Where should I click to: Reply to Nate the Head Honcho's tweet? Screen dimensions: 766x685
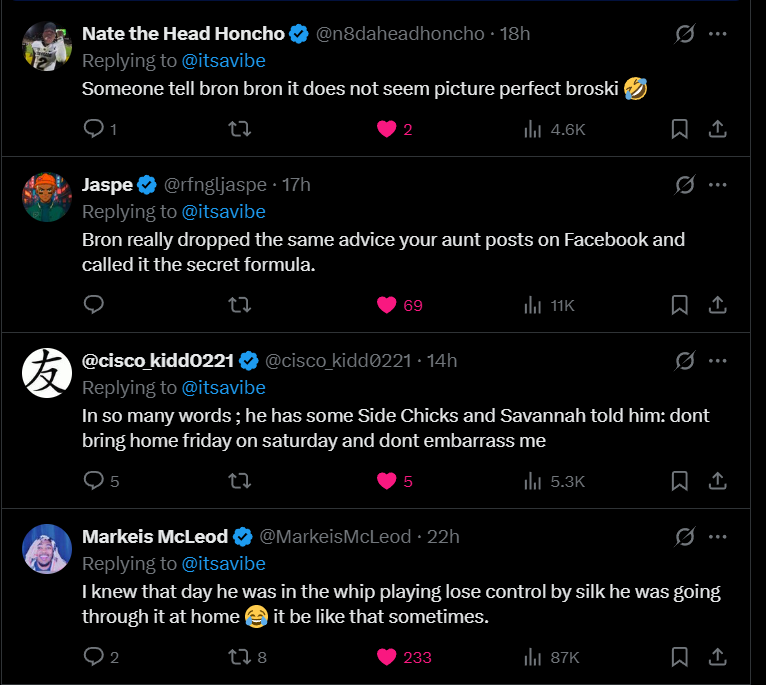94,129
